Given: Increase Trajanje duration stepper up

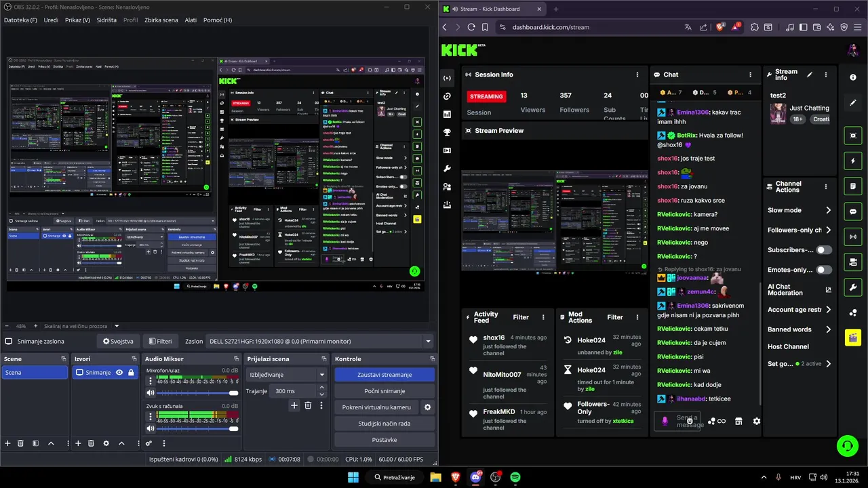Looking at the screenshot, I should coord(321,388).
